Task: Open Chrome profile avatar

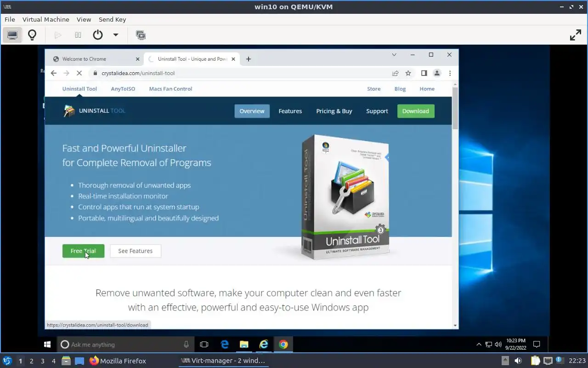Action: (x=437, y=73)
